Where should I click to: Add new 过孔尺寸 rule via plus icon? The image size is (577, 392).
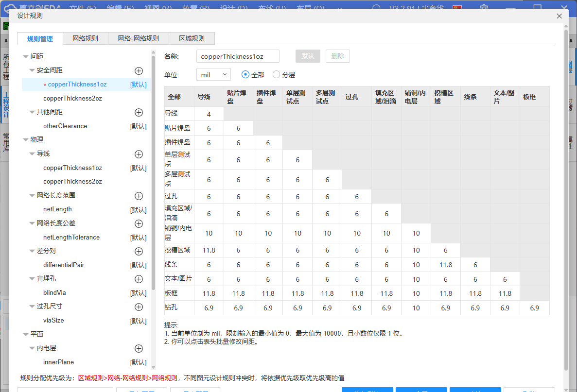(x=139, y=307)
